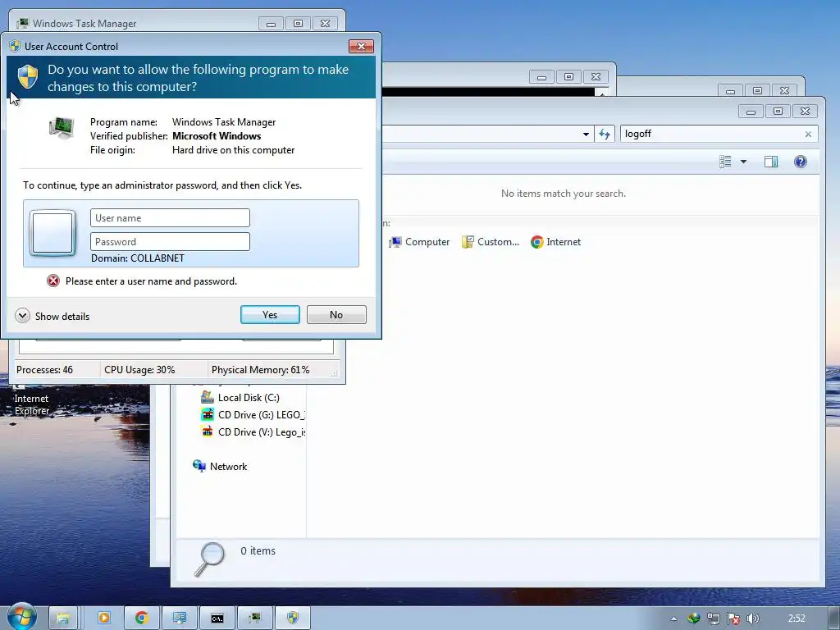Open Windows Explorer from taskbar

63,619
